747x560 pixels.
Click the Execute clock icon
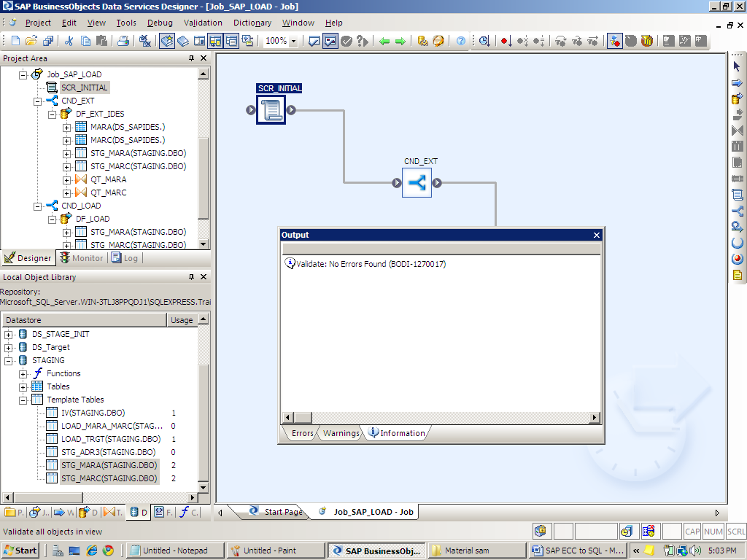[x=484, y=41]
